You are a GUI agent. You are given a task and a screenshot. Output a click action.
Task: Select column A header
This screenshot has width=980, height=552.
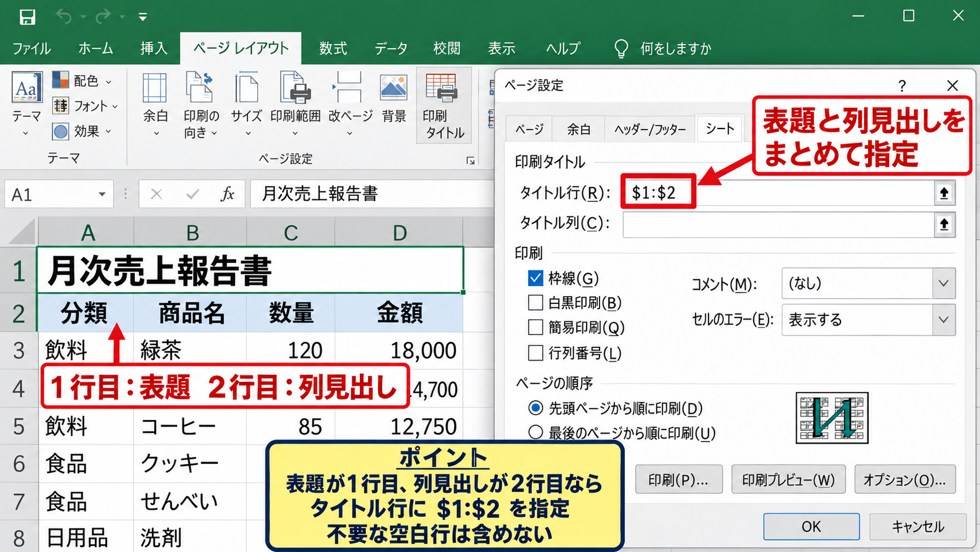pyautogui.click(x=87, y=233)
